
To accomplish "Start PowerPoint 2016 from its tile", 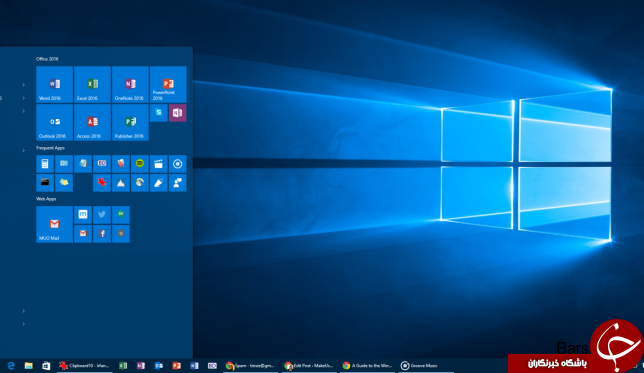I will click(168, 84).
